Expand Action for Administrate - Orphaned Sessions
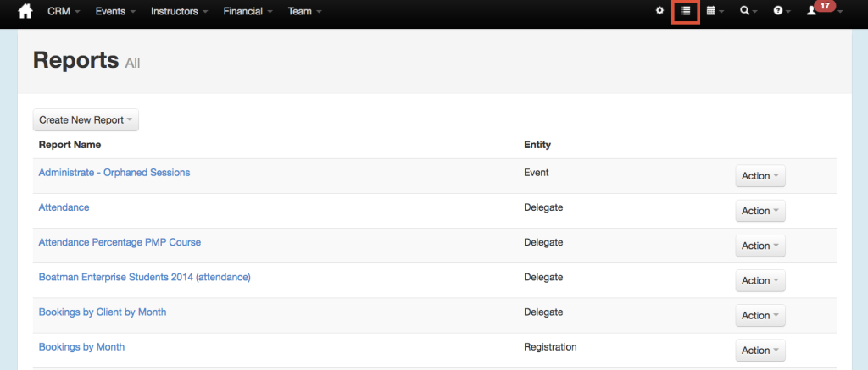Viewport: 868px width, 370px height. click(x=760, y=176)
